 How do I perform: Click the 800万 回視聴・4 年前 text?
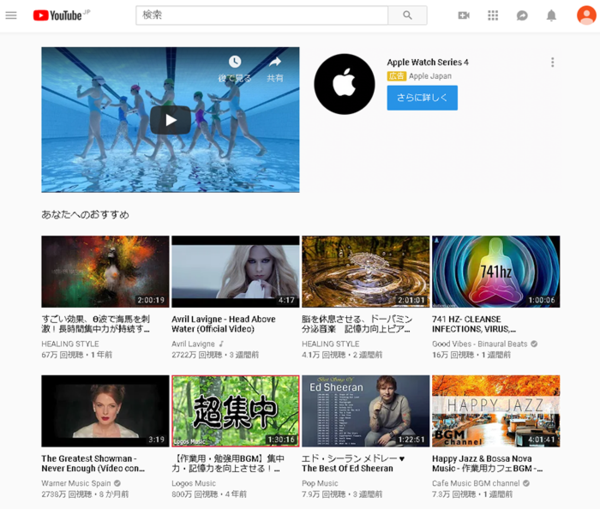[x=209, y=494]
